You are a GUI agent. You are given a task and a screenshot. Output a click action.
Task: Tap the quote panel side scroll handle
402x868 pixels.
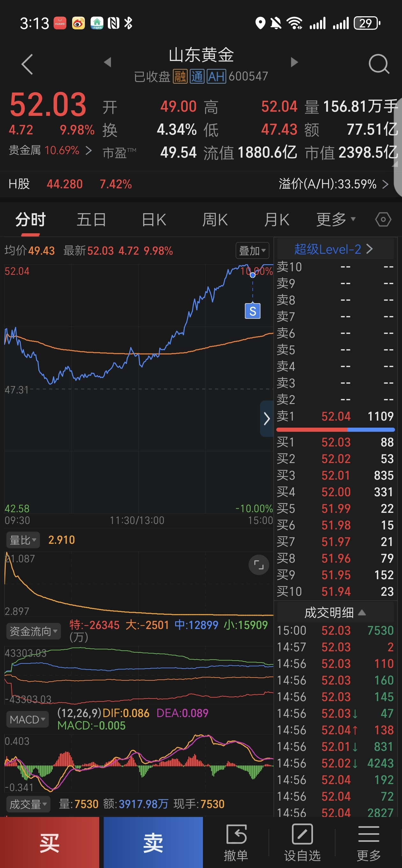pyautogui.click(x=398, y=147)
